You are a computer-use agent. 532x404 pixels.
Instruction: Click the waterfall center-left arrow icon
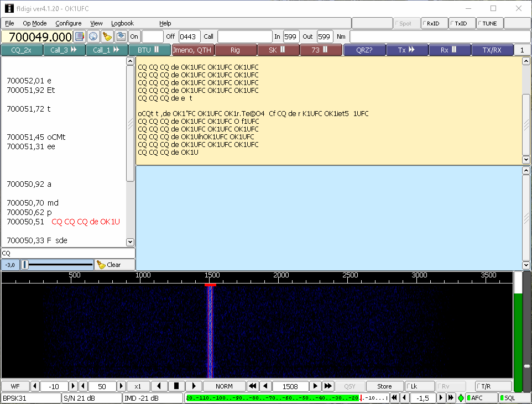(159, 386)
